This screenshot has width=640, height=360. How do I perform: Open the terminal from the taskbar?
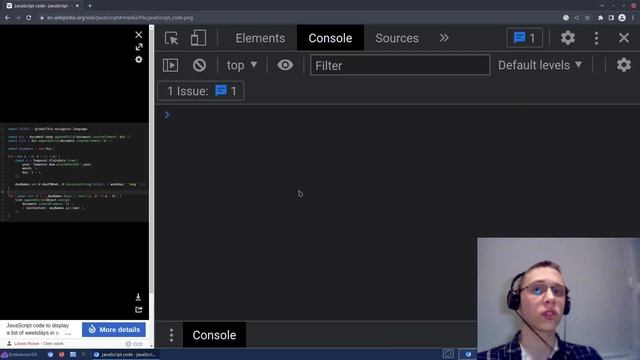pos(84,355)
